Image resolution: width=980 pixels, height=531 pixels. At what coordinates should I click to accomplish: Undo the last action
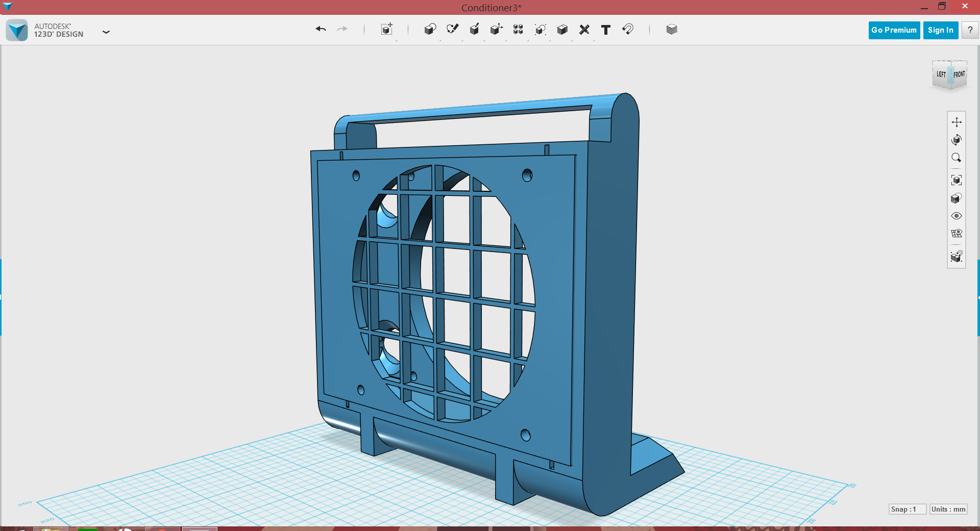(x=321, y=29)
